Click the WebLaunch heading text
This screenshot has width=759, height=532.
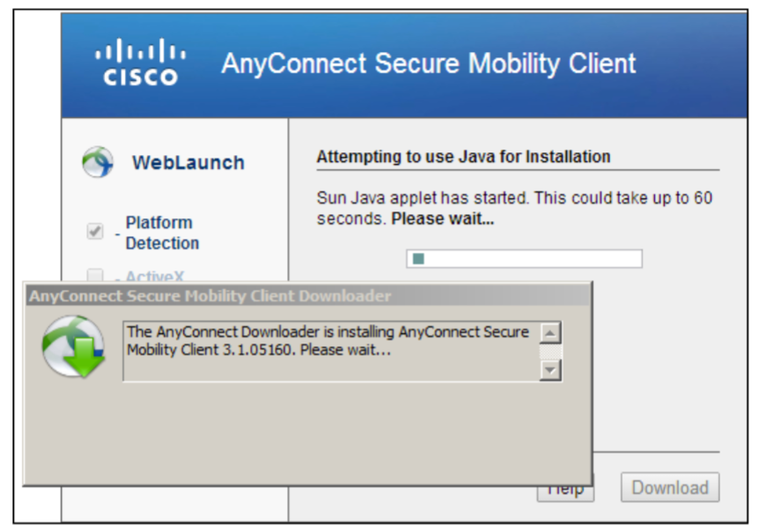(188, 163)
